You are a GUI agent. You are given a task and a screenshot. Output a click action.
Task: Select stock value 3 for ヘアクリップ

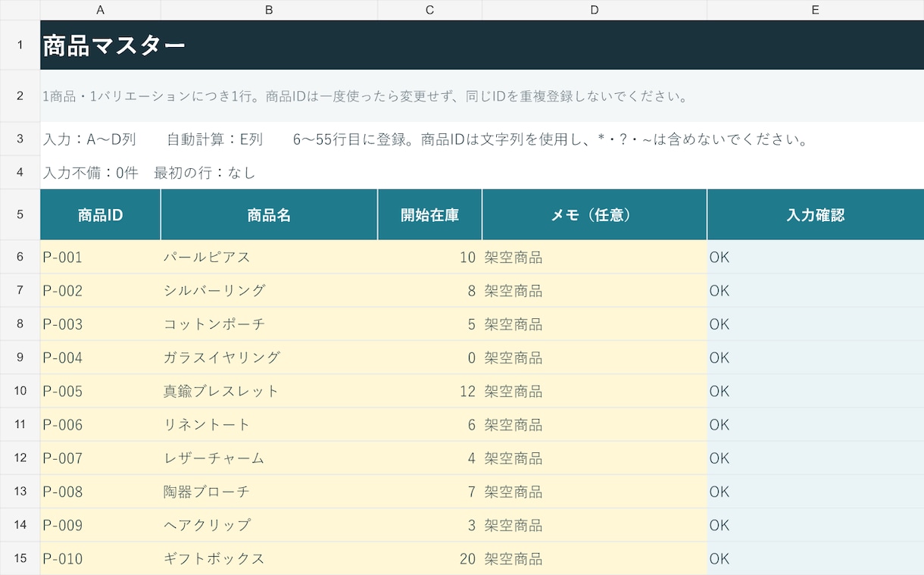coord(429,525)
